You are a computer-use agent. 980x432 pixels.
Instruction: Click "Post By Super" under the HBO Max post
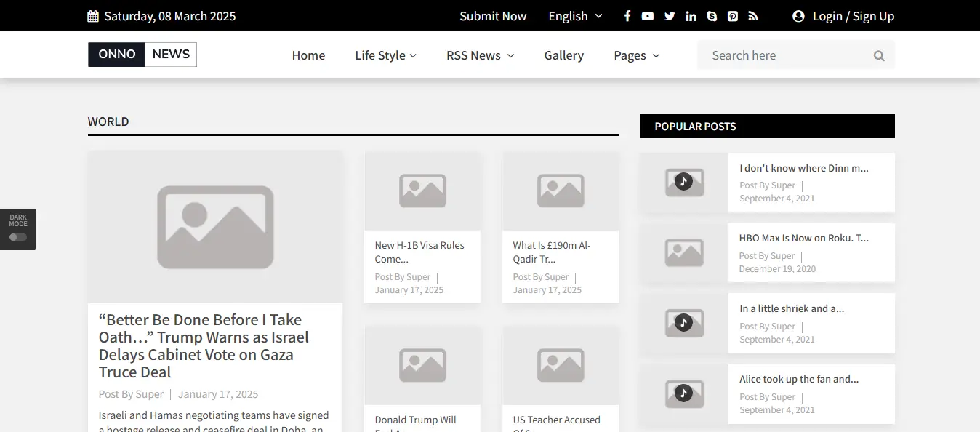click(767, 256)
